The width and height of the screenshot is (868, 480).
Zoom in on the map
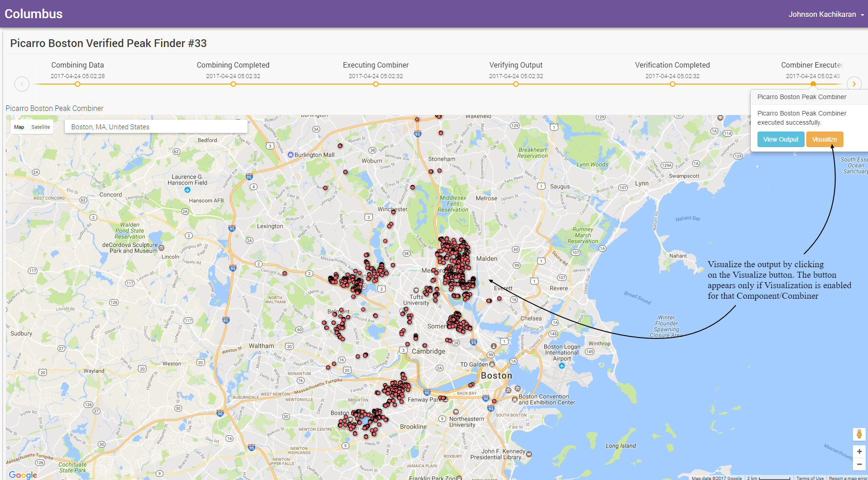(x=859, y=451)
